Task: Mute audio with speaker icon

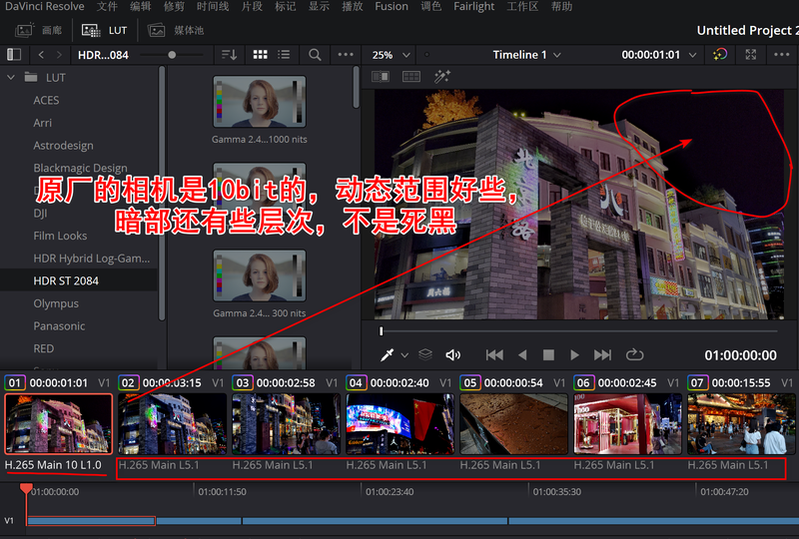Action: [453, 355]
